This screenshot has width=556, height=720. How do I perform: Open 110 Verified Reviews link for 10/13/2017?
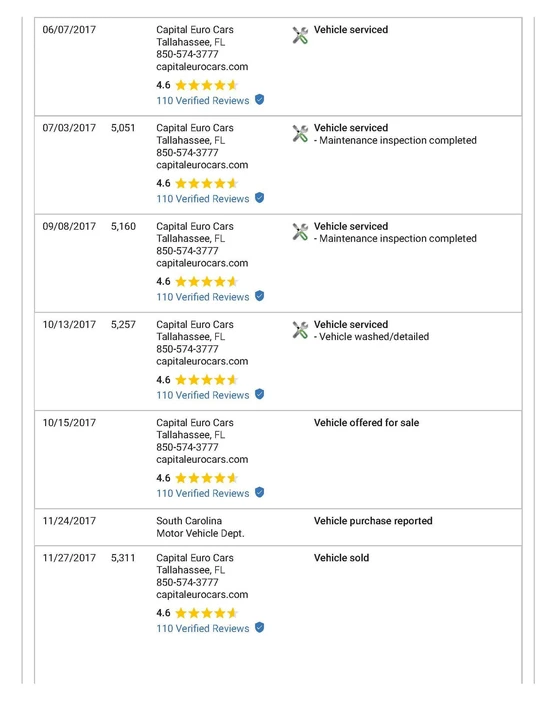202,395
